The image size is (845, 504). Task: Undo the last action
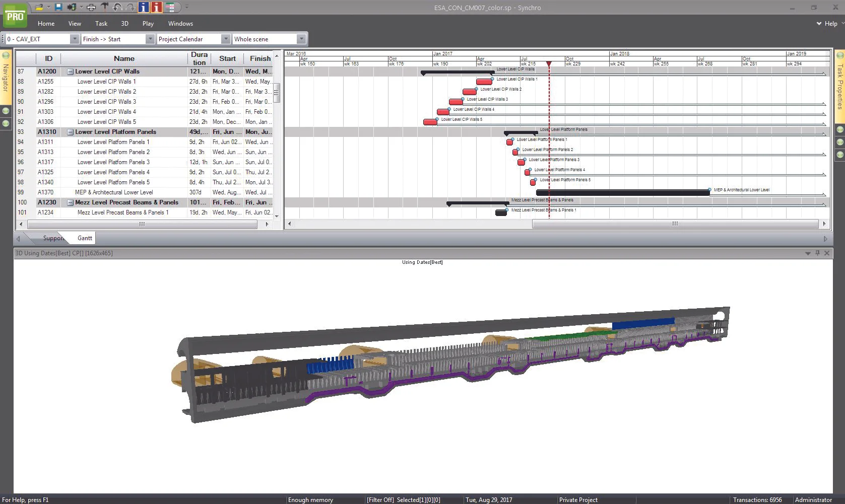117,7
